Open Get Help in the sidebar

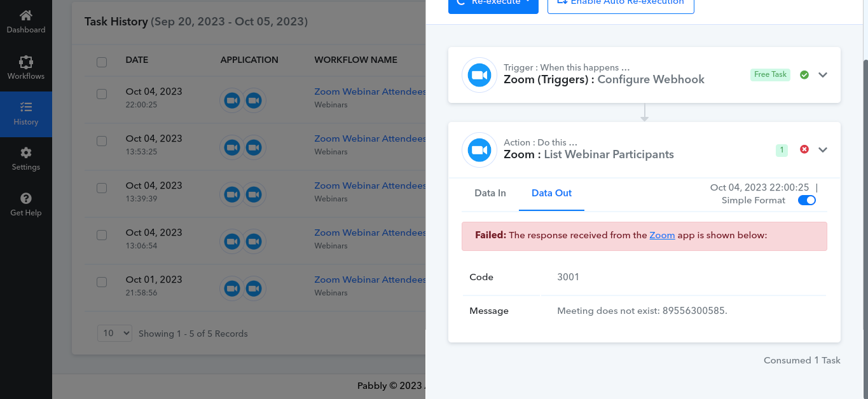[x=26, y=205]
